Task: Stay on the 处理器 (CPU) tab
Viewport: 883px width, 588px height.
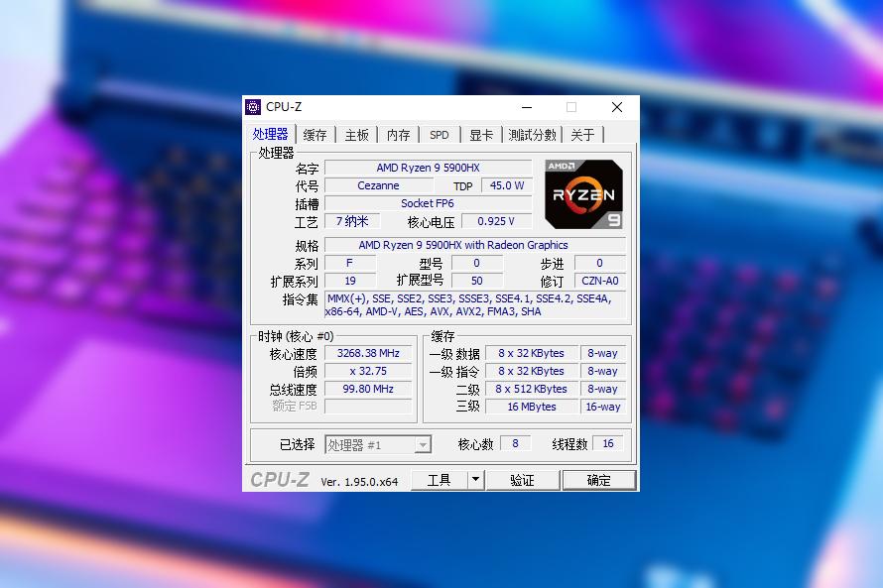Action: click(271, 134)
